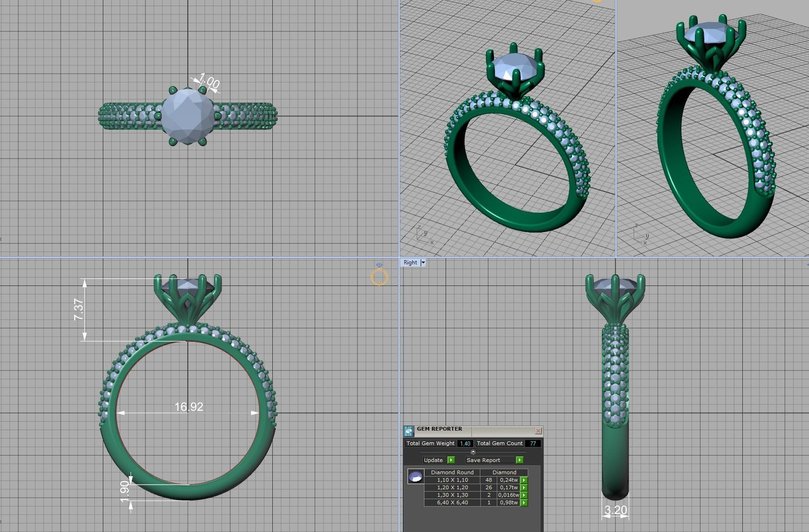
Task: Click the Right viewport title tab
Action: pos(410,262)
